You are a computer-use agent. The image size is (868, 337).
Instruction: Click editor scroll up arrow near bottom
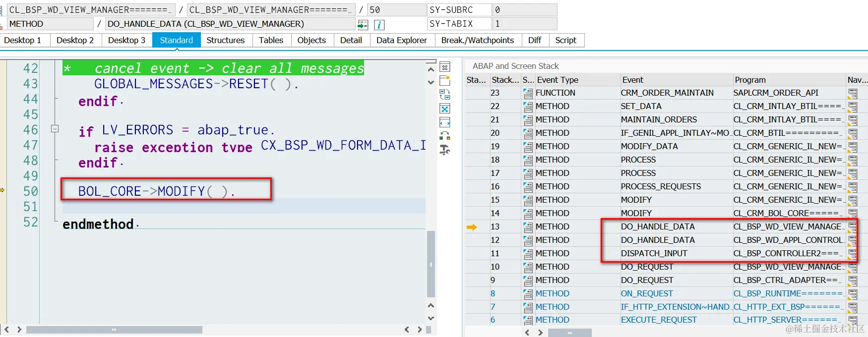(431, 305)
